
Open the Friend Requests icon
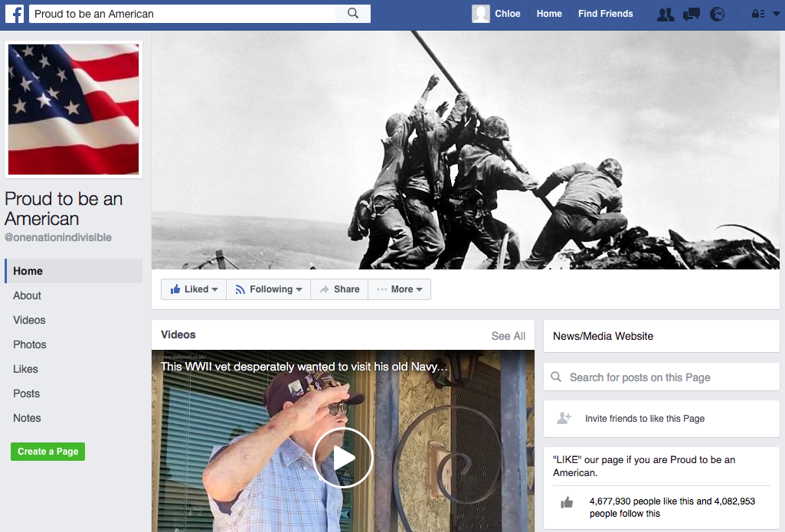click(x=666, y=14)
